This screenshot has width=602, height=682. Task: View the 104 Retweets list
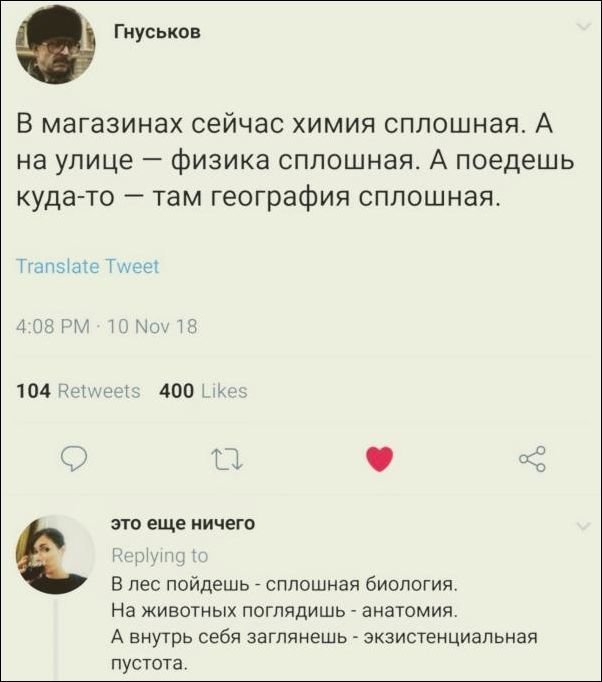tap(80, 391)
